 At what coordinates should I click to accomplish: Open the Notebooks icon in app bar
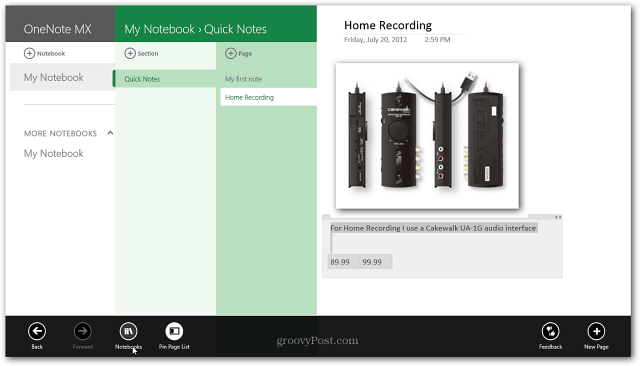click(129, 331)
